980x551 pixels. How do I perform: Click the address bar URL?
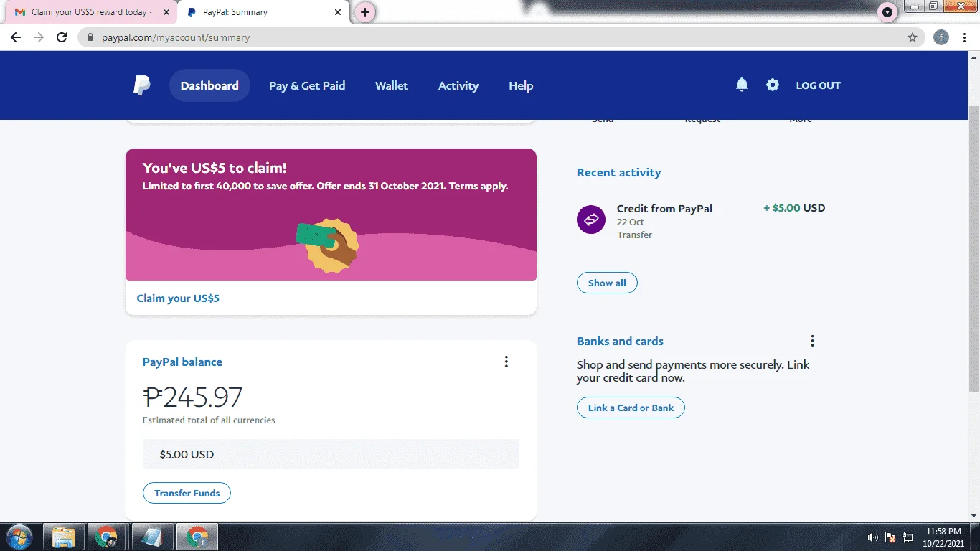click(x=176, y=37)
